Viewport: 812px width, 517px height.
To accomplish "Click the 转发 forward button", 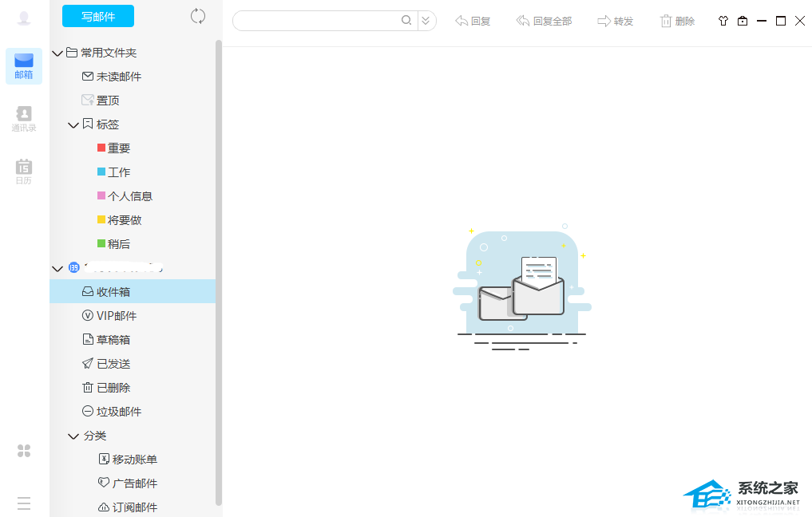I will [x=616, y=21].
